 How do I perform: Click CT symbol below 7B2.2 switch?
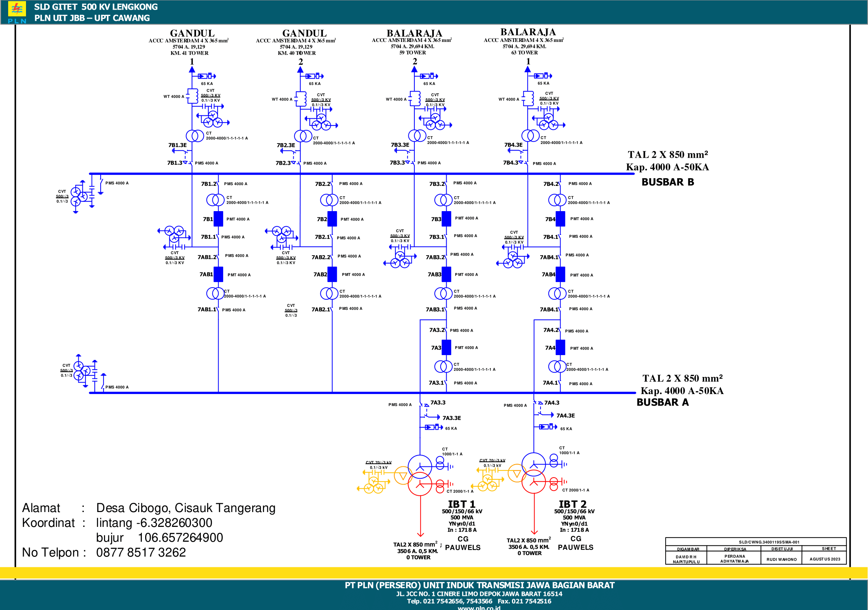point(329,200)
